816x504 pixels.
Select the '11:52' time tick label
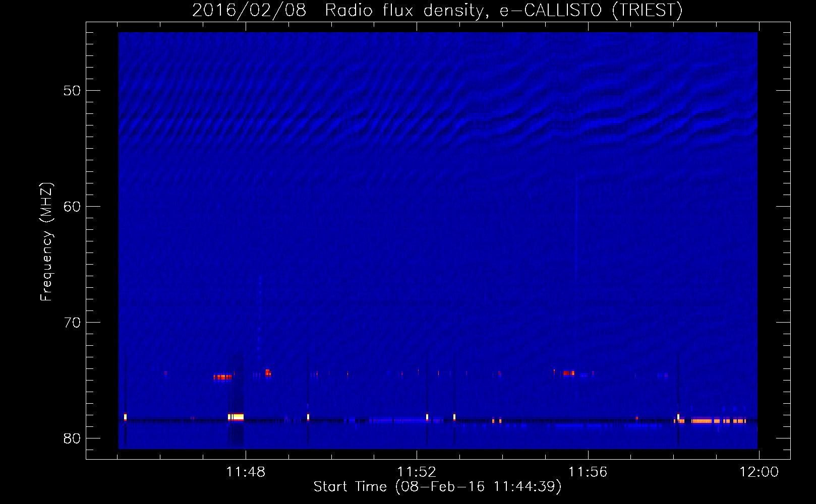417,472
